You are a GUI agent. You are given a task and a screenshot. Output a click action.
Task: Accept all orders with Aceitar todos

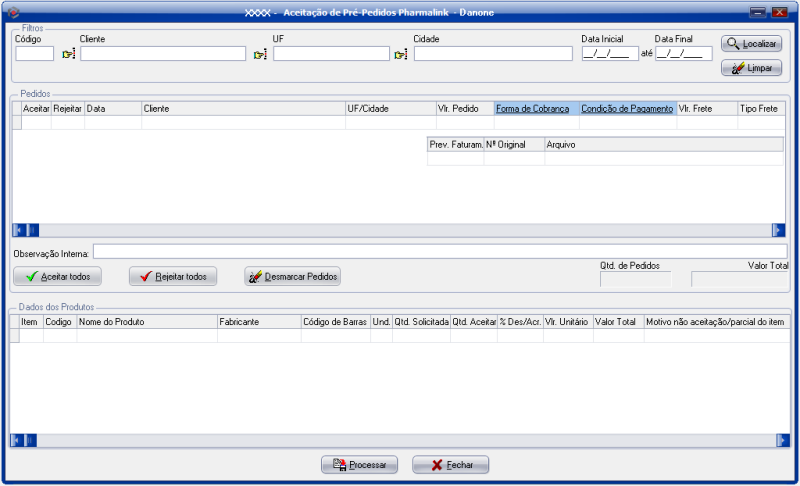pos(58,276)
